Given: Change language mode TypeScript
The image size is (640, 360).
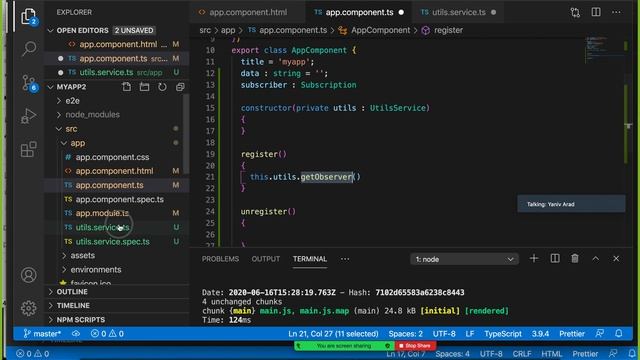Looking at the screenshot, I should tap(503, 333).
